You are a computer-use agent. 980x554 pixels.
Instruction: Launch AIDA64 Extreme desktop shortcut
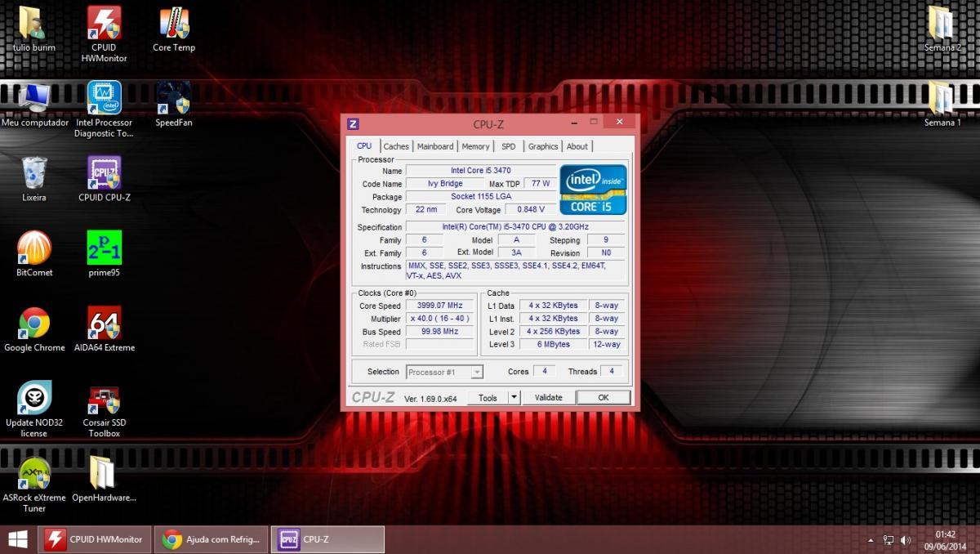[x=105, y=329]
